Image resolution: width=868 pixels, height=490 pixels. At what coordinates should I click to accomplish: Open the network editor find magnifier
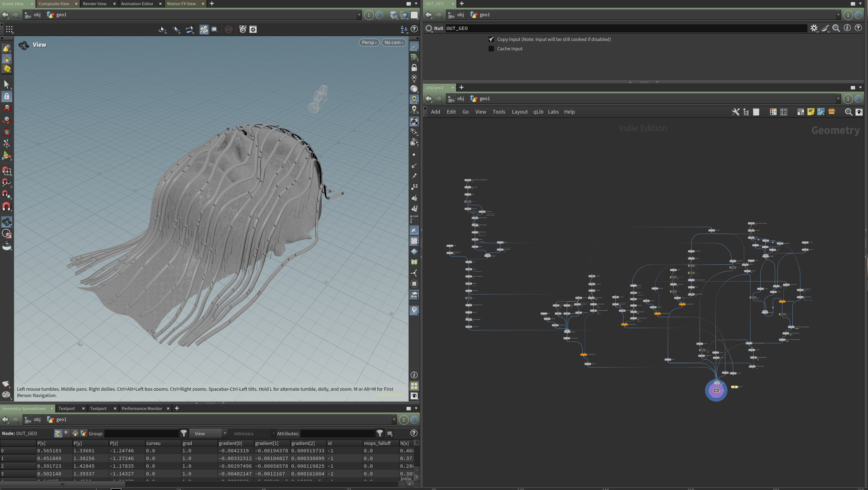click(848, 112)
